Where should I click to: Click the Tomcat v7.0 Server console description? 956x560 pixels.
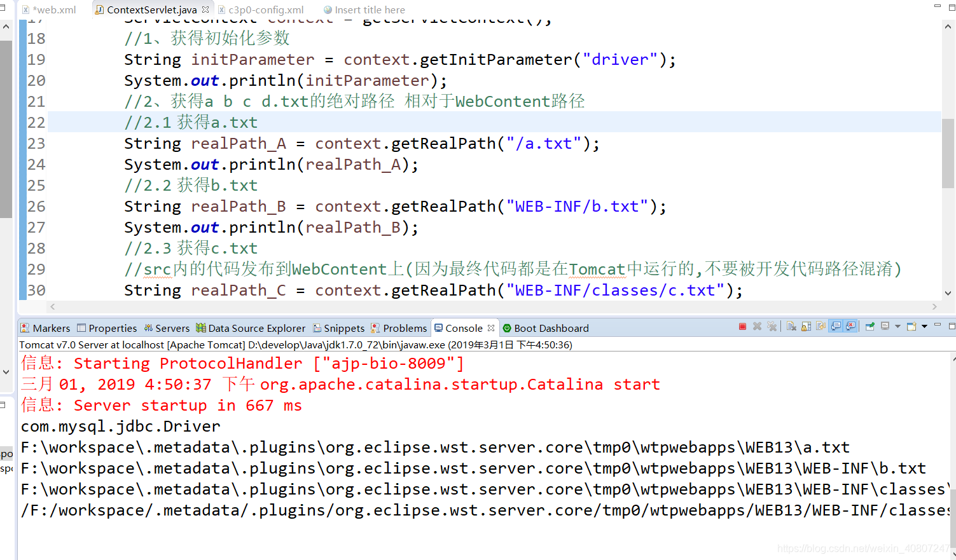(296, 345)
